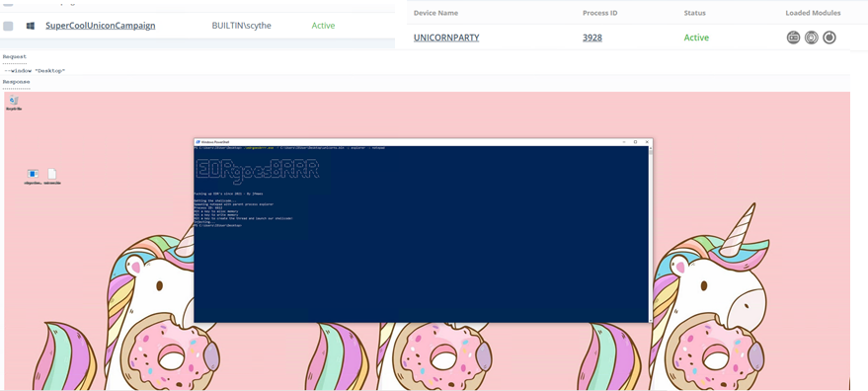
Task: Select the blank file desktop icon
Action: tap(52, 176)
